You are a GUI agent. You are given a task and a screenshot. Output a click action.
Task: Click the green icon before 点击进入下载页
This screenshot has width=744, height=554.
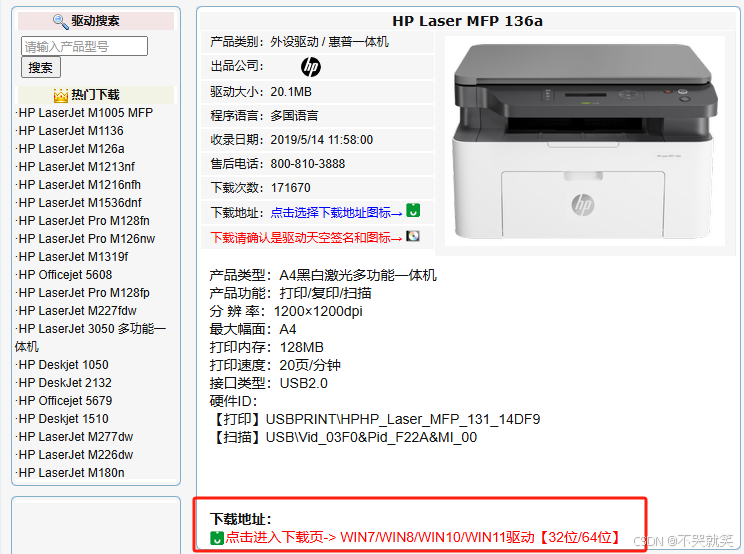tap(216, 538)
